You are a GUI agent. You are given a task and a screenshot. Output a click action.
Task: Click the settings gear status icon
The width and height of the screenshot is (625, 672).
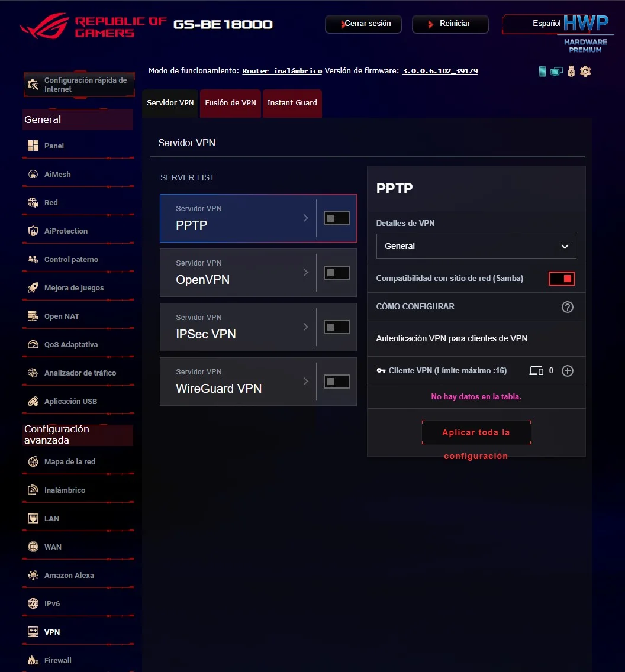click(585, 71)
